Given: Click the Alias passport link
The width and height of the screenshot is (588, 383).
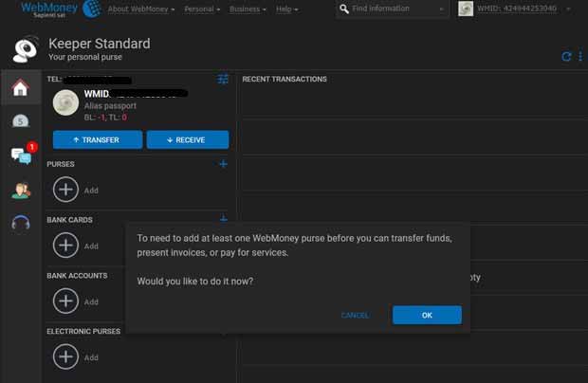Looking at the screenshot, I should click(x=110, y=105).
